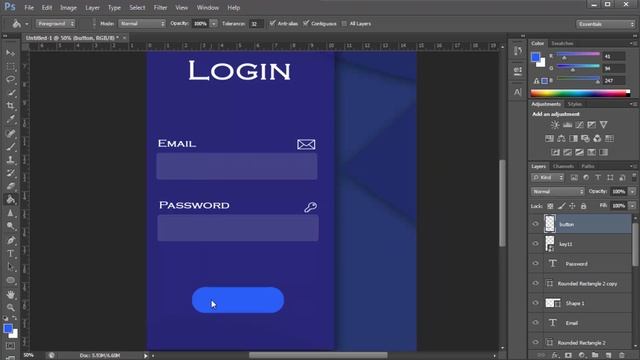640x360 pixels.
Task: Open the History panel icon
Action: tap(518, 51)
